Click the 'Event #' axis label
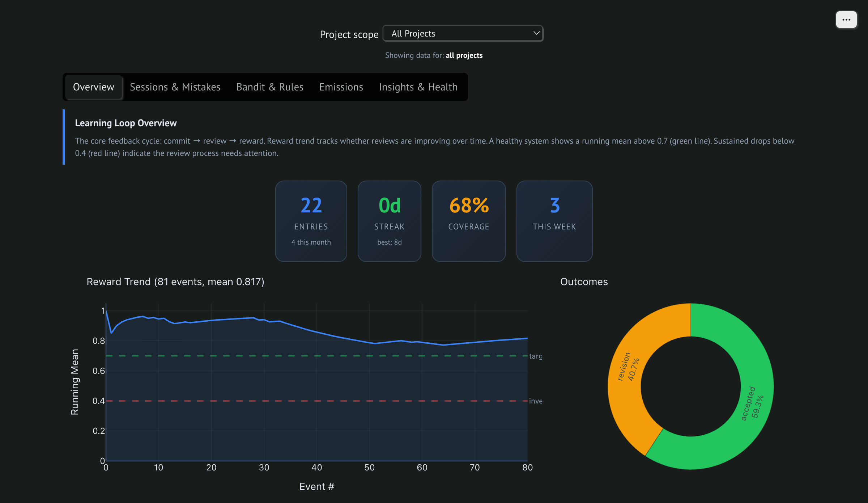868x503 pixels. point(317,486)
